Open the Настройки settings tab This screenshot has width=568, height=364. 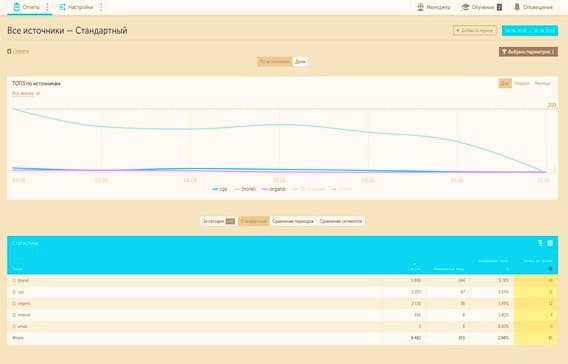76,7
